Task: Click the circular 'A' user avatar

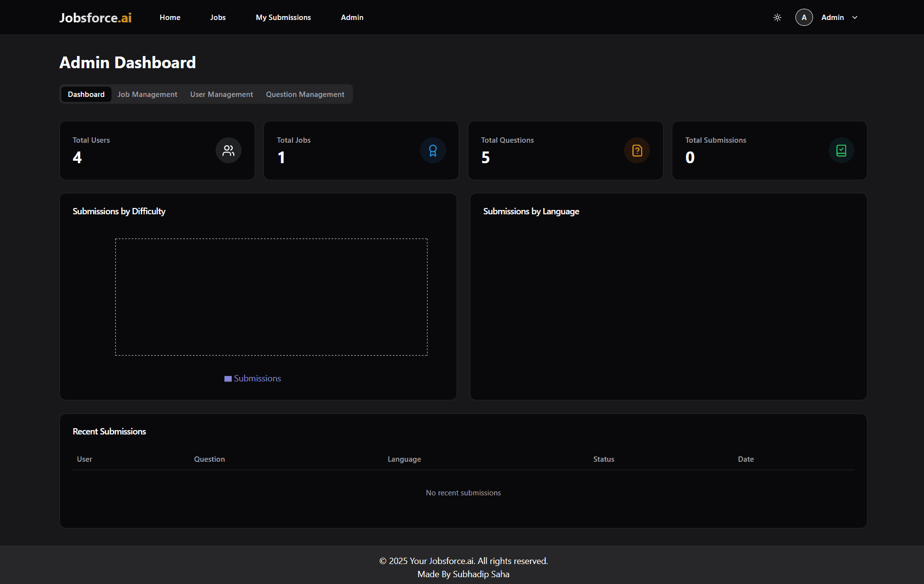Action: tap(804, 18)
